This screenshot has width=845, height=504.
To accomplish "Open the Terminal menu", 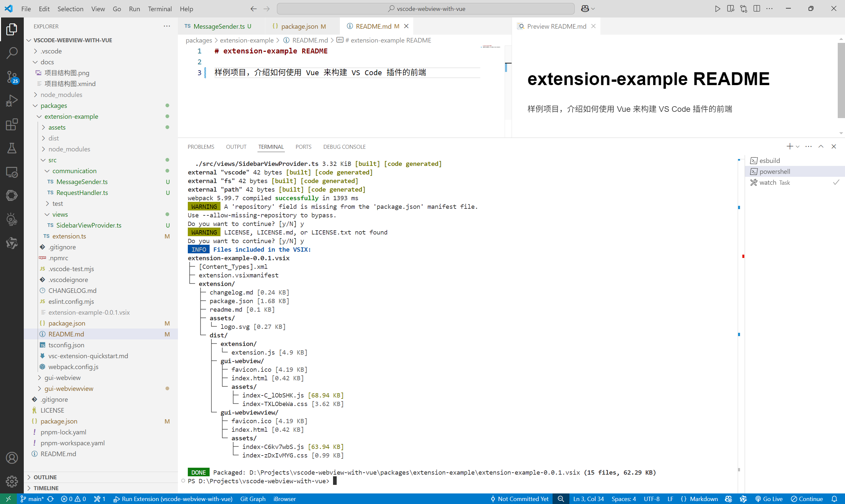I will pyautogui.click(x=159, y=9).
